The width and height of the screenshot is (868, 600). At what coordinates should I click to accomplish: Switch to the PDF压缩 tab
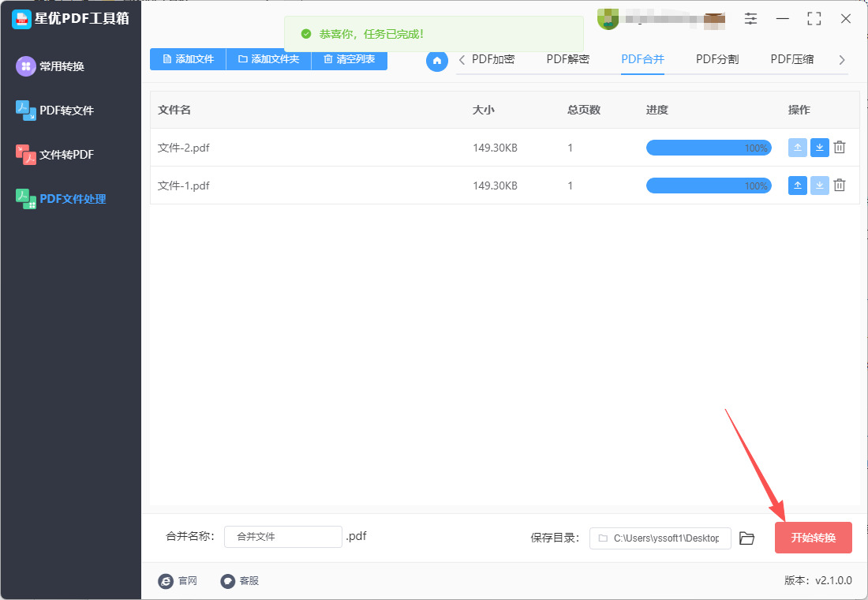(792, 59)
